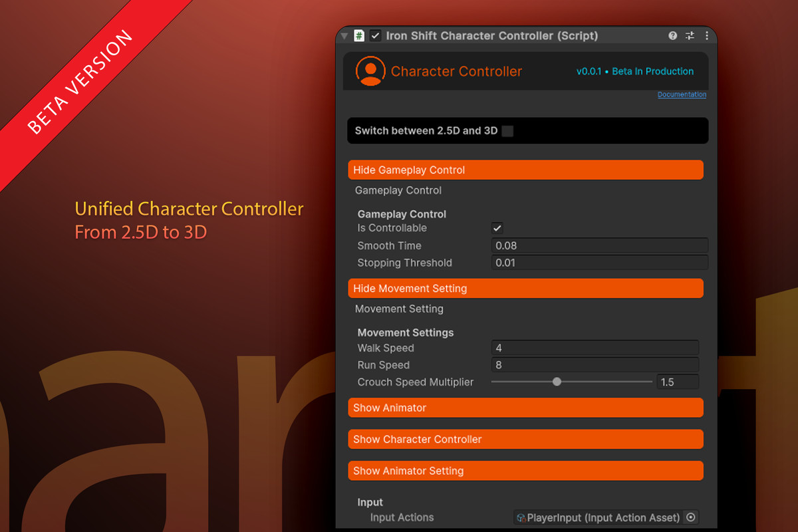This screenshot has height=532, width=798.
Task: Open the Input Actions object picker
Action: 690,517
